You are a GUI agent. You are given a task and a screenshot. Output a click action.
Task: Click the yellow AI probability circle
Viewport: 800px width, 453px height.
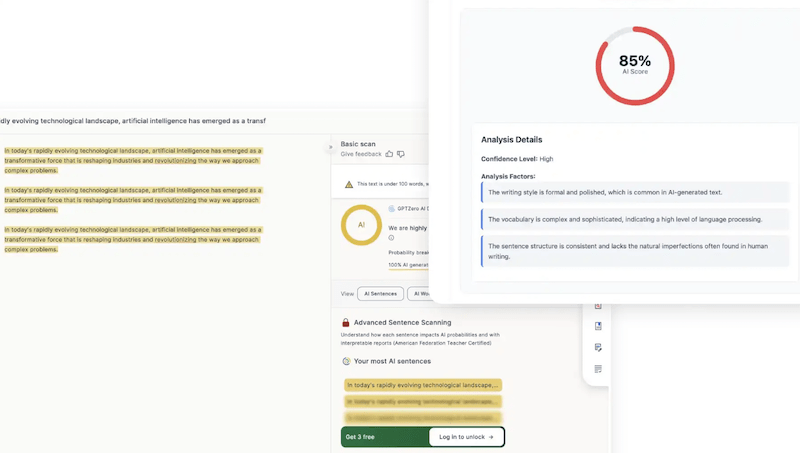(x=361, y=225)
